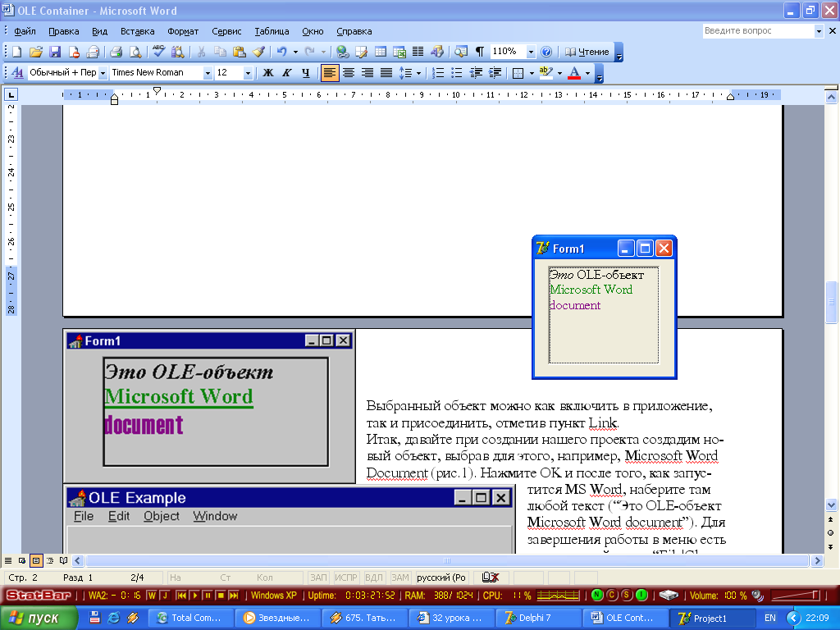Viewport: 840px width, 630px height.
Task: Open Microsoft Word help (question mark)
Action: 546,52
